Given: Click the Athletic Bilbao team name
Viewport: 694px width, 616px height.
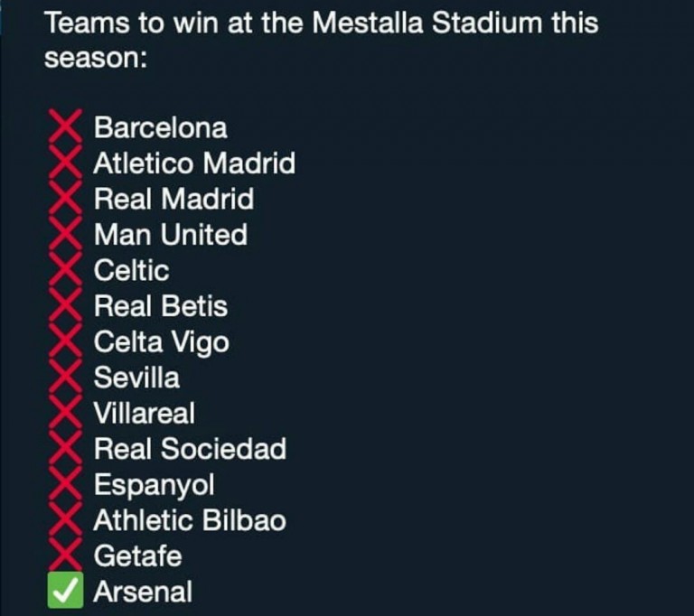Looking at the screenshot, I should [x=190, y=520].
